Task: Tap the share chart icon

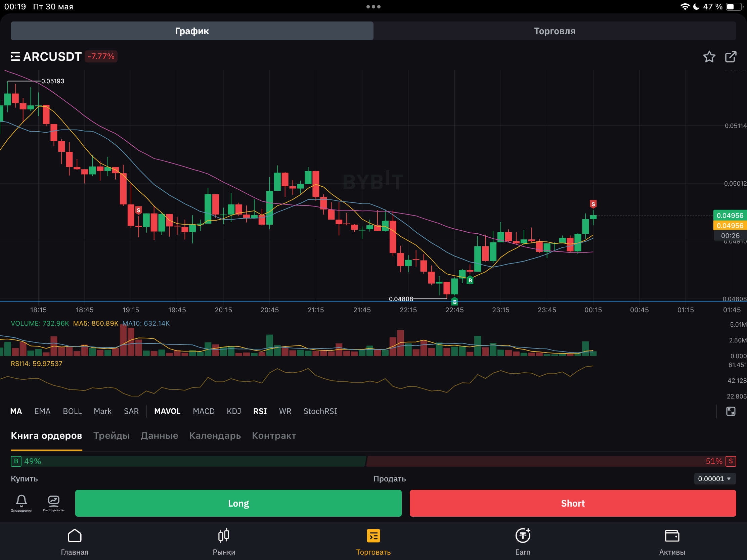Action: click(731, 57)
